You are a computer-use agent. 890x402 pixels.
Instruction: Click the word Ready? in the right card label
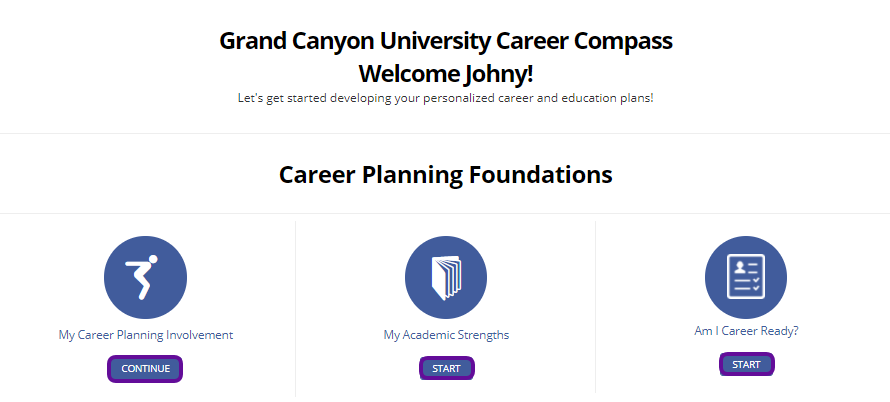pyautogui.click(x=780, y=331)
